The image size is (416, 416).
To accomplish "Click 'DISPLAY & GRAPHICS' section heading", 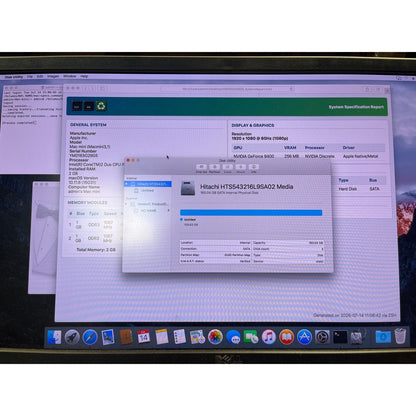I will pyautogui.click(x=253, y=125).
